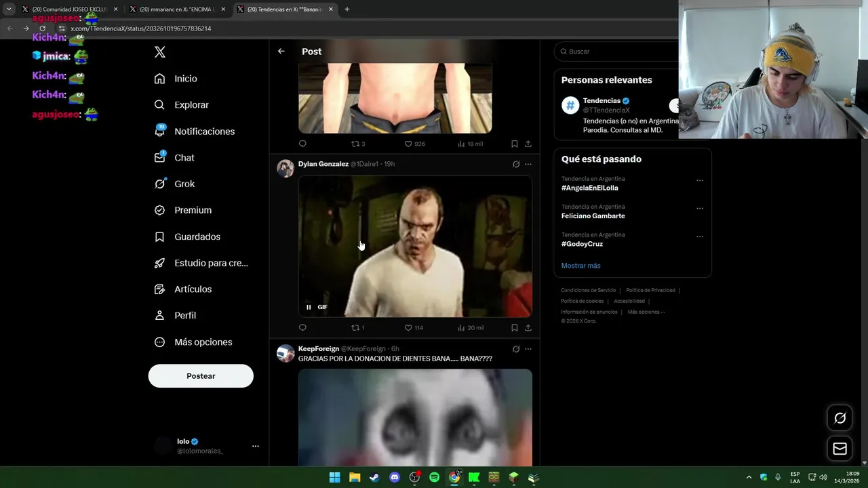Image resolution: width=868 pixels, height=488 pixels.
Task: Go to Inicio home page
Action: [x=176, y=79]
